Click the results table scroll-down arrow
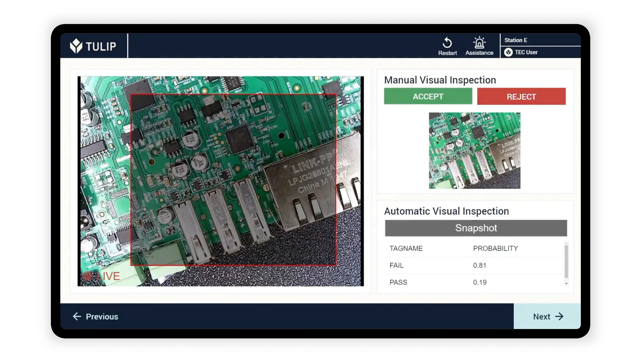The height and width of the screenshot is (362, 644). click(566, 283)
